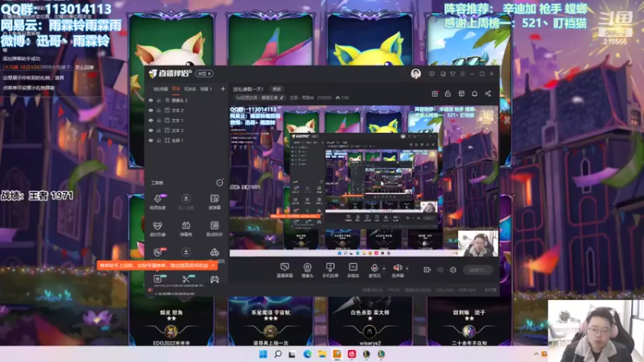Click the webcam thumbnail inside the app preview
644x362 pixels.
477,244
